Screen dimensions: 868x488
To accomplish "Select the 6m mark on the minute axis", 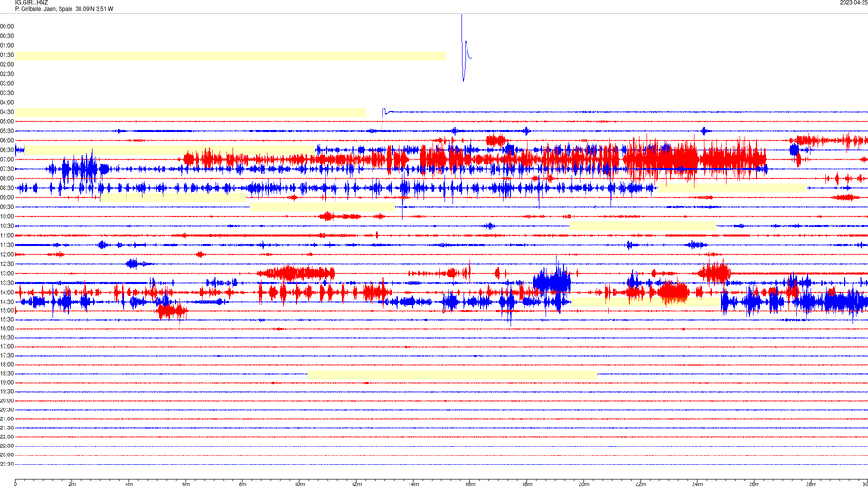I will coord(186,484).
